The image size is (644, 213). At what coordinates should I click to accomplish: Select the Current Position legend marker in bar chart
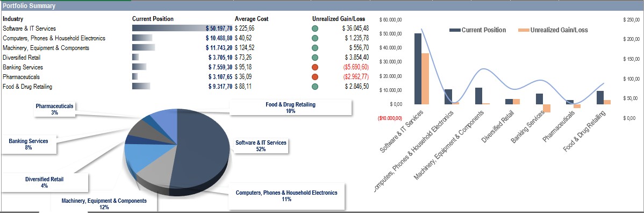(455, 31)
